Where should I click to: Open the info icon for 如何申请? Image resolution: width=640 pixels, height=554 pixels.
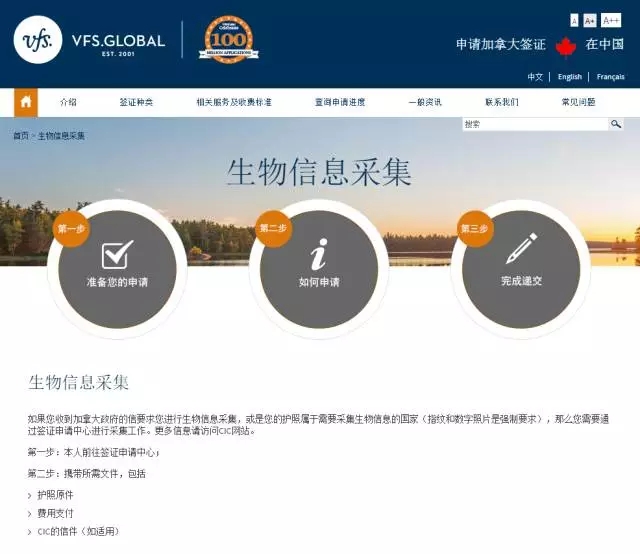pos(318,254)
